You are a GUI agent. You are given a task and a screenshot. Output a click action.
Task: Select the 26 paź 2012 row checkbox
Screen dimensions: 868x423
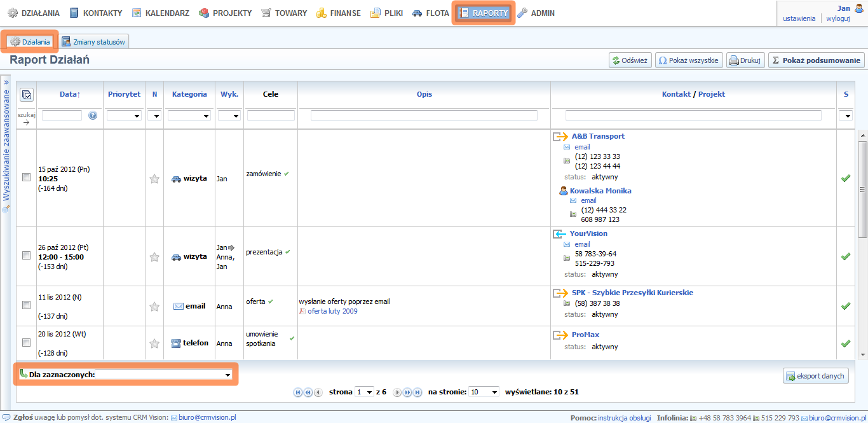[x=26, y=256]
